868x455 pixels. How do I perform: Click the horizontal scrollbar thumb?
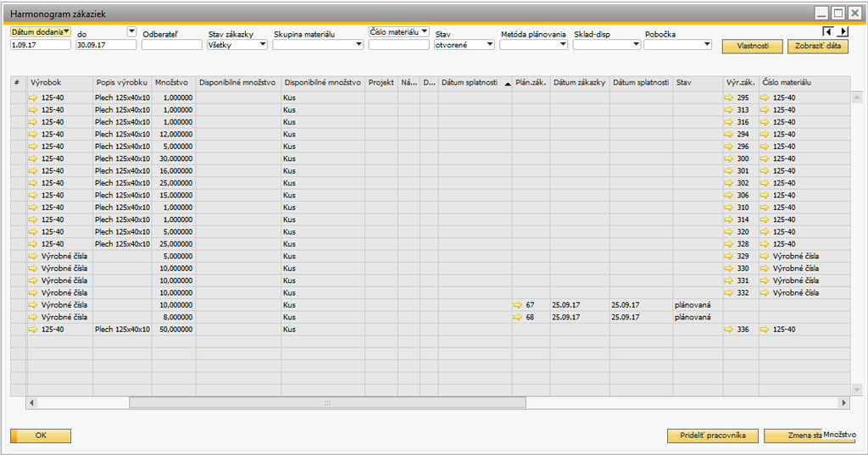tap(326, 402)
